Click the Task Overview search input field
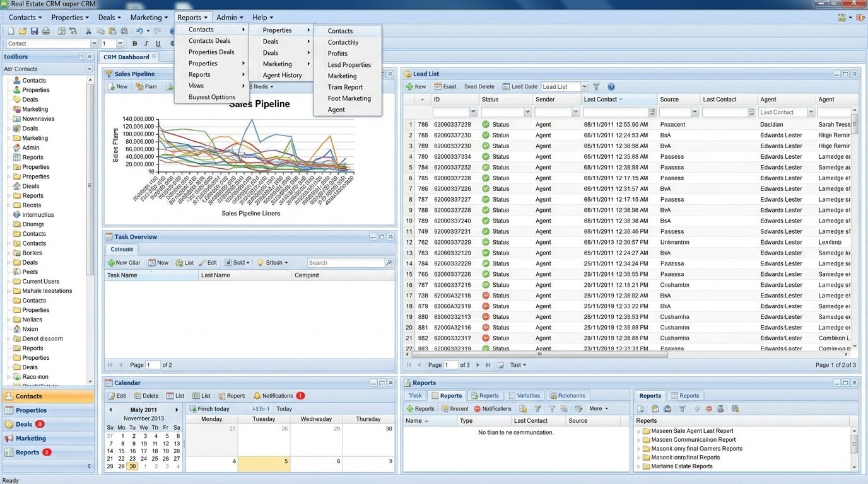 tap(345, 263)
